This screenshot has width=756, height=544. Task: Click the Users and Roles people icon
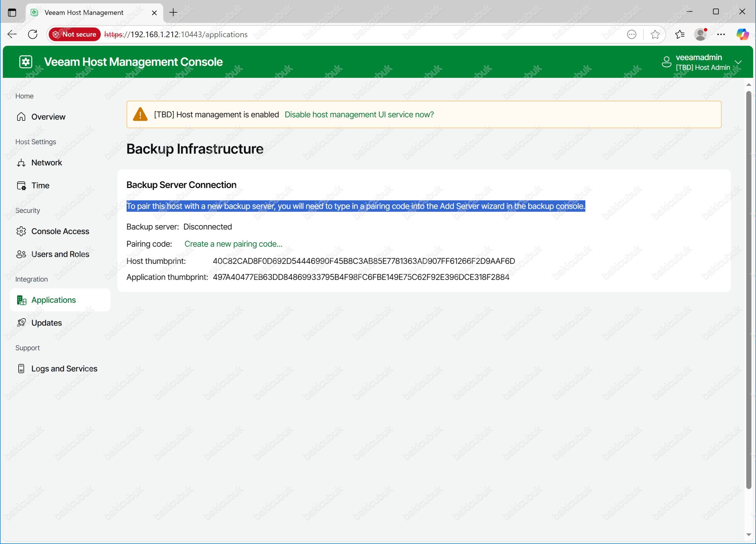tap(21, 254)
